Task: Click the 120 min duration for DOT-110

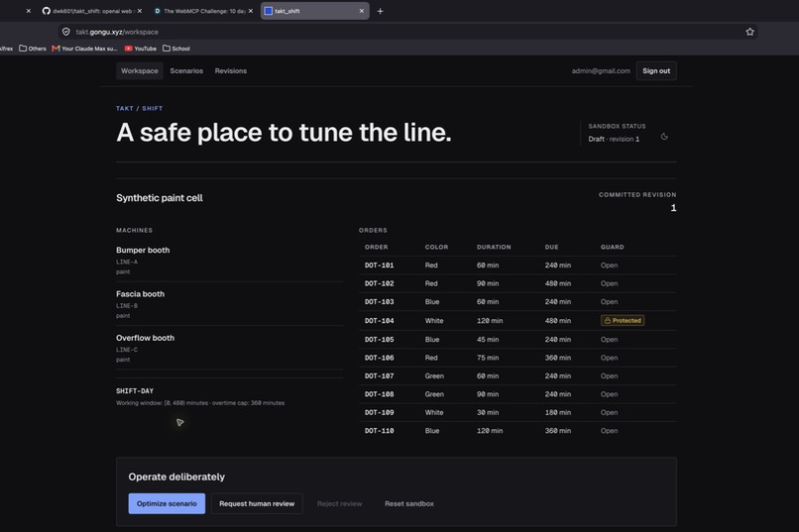Action: pyautogui.click(x=490, y=431)
